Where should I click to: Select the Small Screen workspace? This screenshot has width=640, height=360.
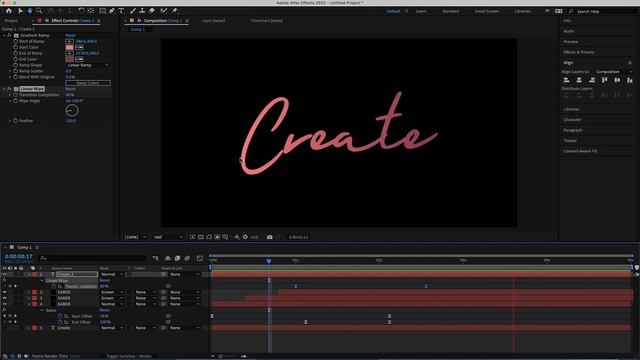pyautogui.click(x=487, y=11)
